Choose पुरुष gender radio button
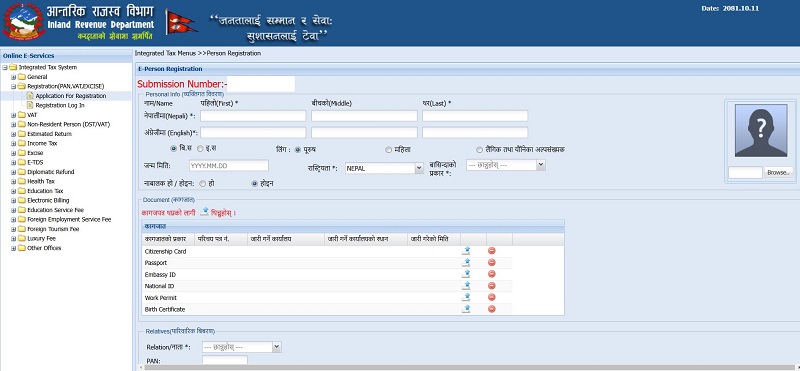This screenshot has width=800, height=371. tap(298, 150)
